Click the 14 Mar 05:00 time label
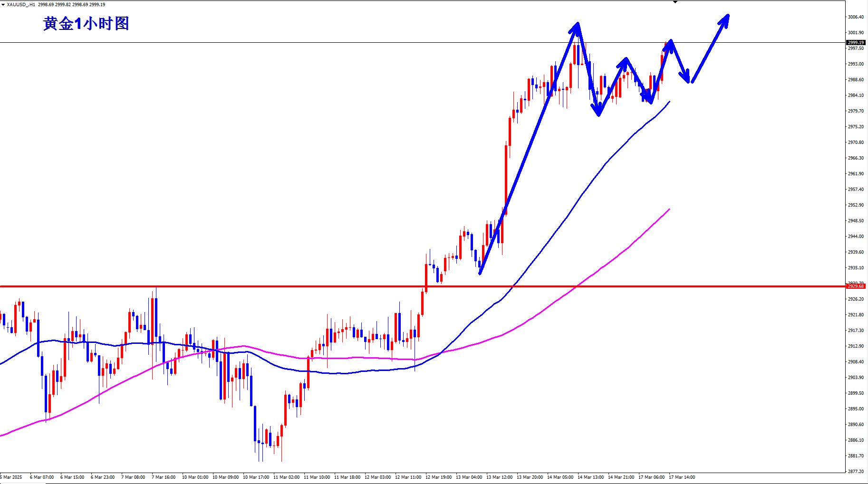Image resolution: width=868 pixels, height=484 pixels. (560, 477)
